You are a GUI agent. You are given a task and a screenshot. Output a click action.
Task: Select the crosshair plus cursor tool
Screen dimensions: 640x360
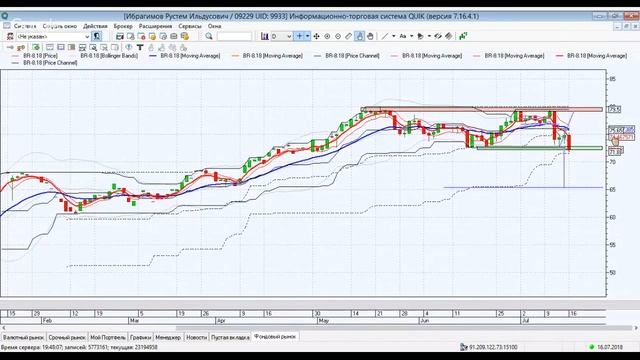(x=299, y=36)
